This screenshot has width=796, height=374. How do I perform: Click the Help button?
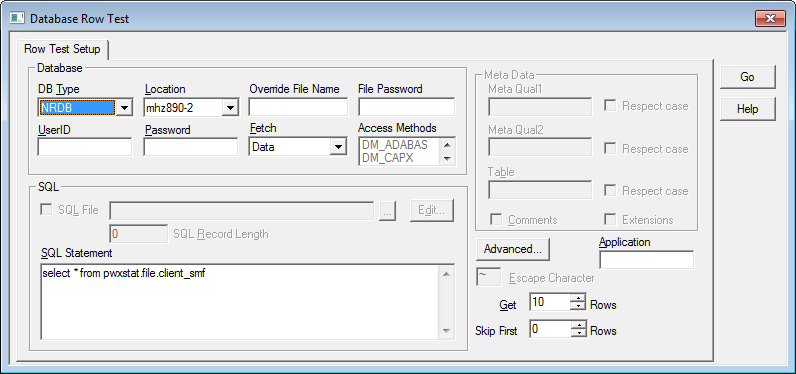[747, 109]
